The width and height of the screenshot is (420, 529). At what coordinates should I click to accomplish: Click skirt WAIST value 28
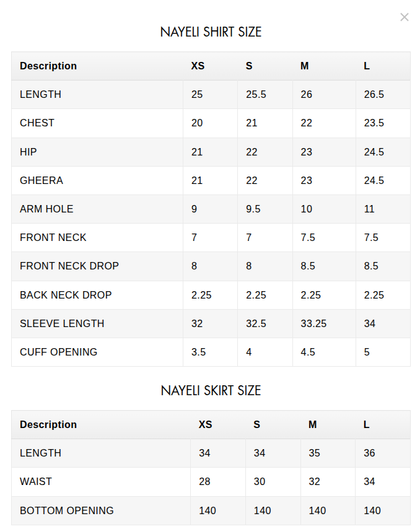click(204, 481)
